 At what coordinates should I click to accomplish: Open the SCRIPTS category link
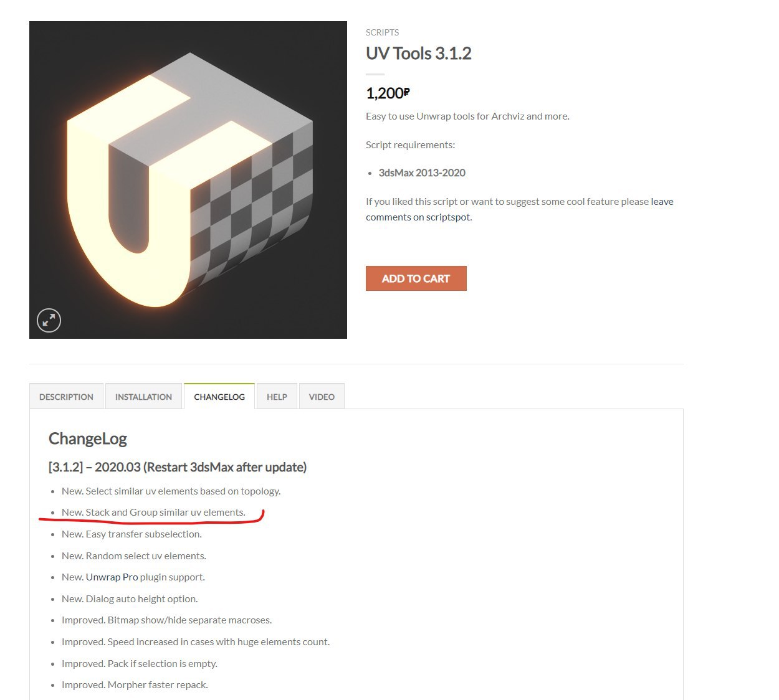(x=382, y=32)
